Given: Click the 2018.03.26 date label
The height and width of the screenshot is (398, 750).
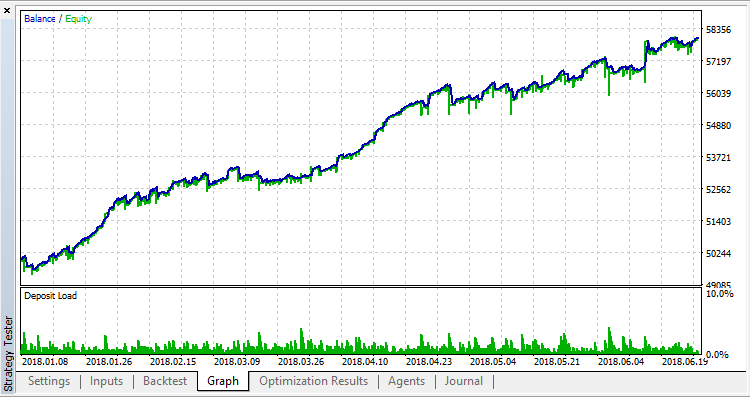Looking at the screenshot, I should [301, 362].
